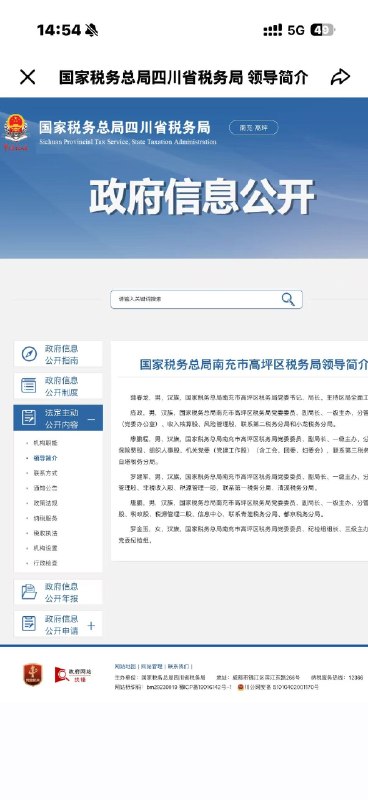
Task: Click the search magnifier icon
Action: coord(288,299)
